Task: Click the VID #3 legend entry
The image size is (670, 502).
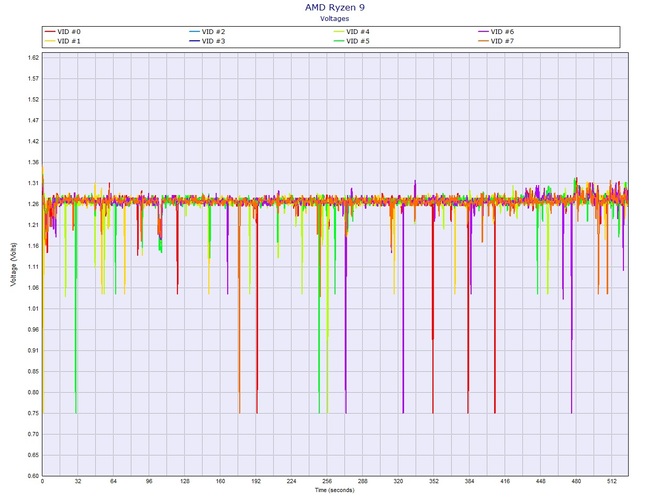Action: tap(207, 41)
